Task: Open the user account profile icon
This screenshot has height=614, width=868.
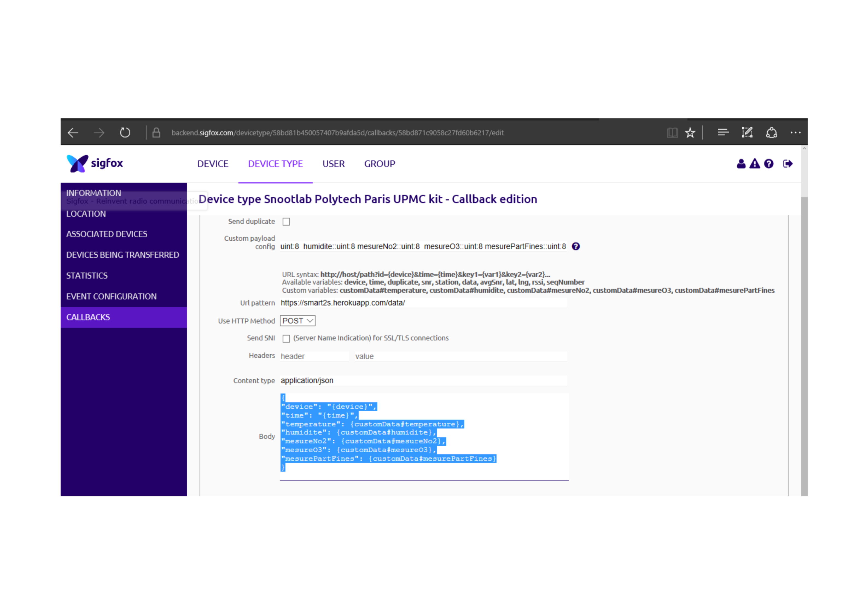Action: [x=741, y=164]
